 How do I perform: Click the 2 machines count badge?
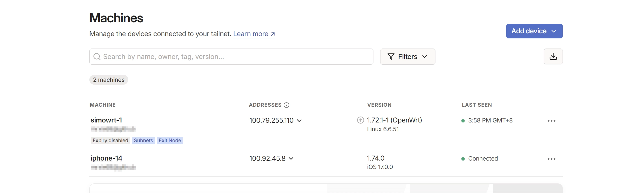point(109,80)
